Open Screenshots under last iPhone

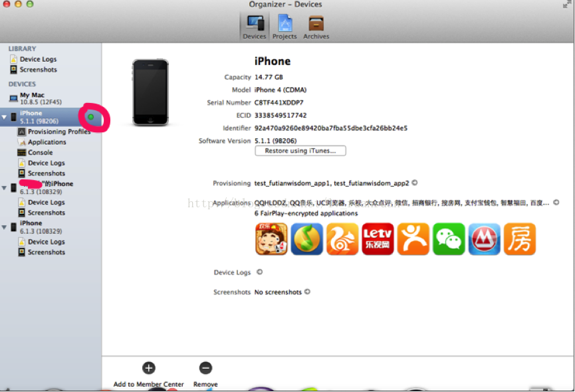47,252
